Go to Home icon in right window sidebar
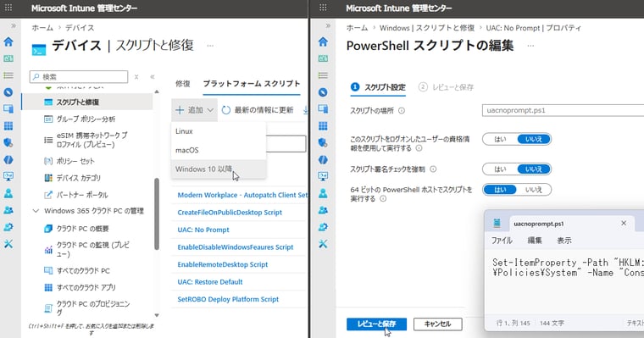 tap(323, 42)
